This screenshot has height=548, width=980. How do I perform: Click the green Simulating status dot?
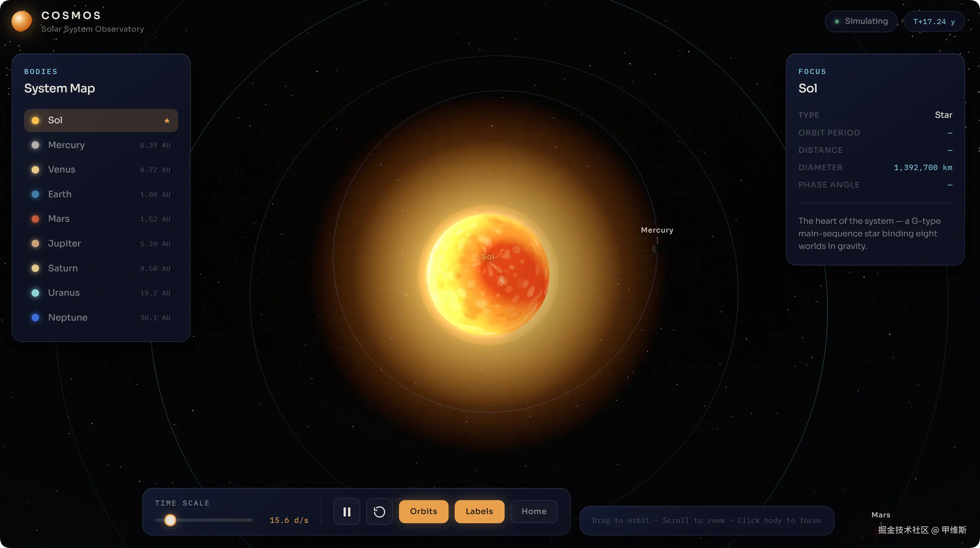(x=837, y=21)
